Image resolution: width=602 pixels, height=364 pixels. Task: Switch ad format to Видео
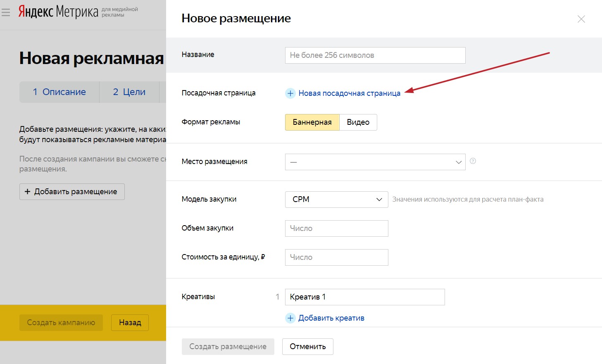pos(358,122)
